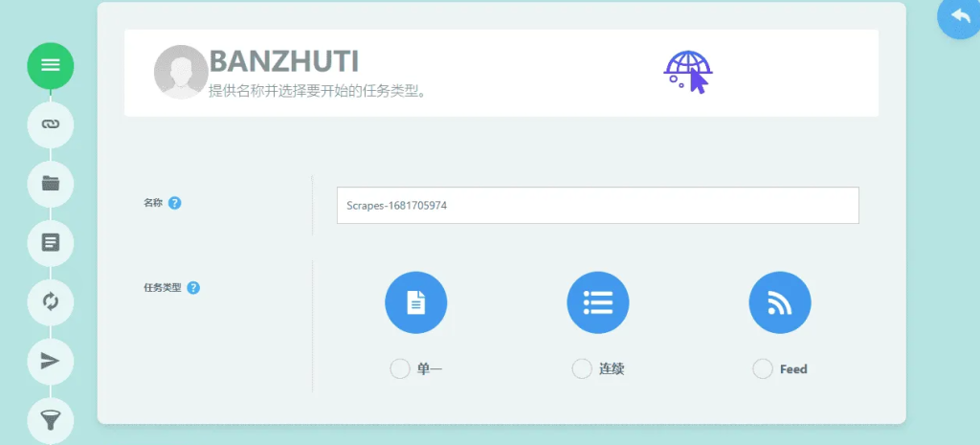Select the 单一 radio button
Viewport: 980px width, 445px height.
pyautogui.click(x=400, y=368)
